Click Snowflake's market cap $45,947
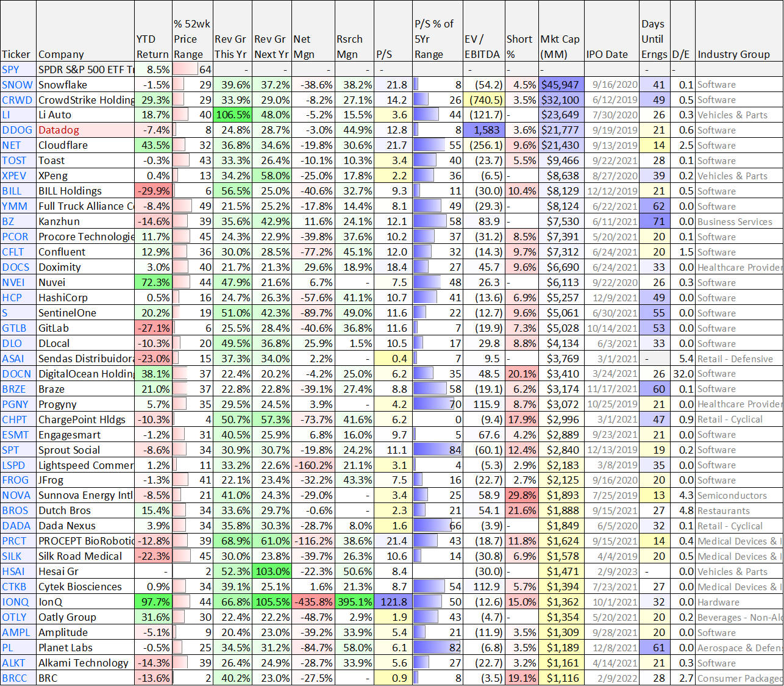This screenshot has width=784, height=686. [x=561, y=85]
